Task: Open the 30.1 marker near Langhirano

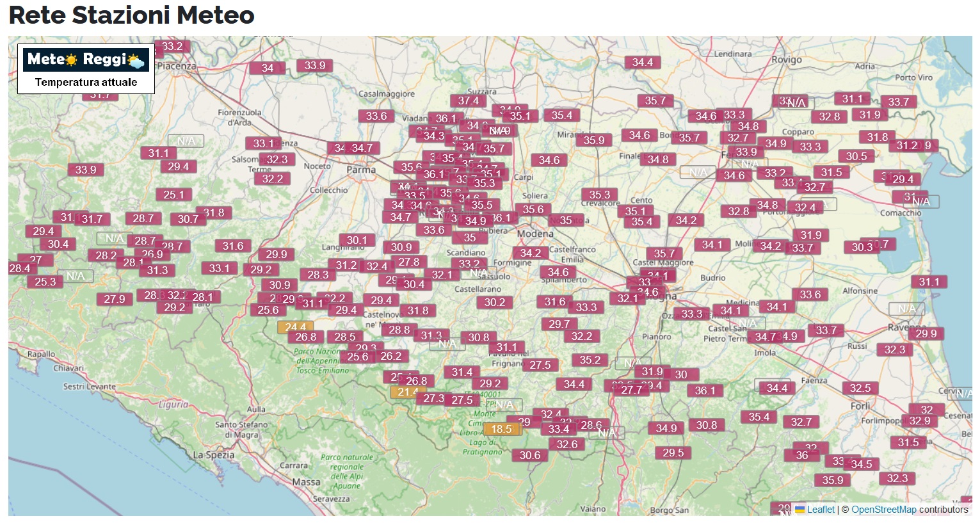Action: click(357, 240)
